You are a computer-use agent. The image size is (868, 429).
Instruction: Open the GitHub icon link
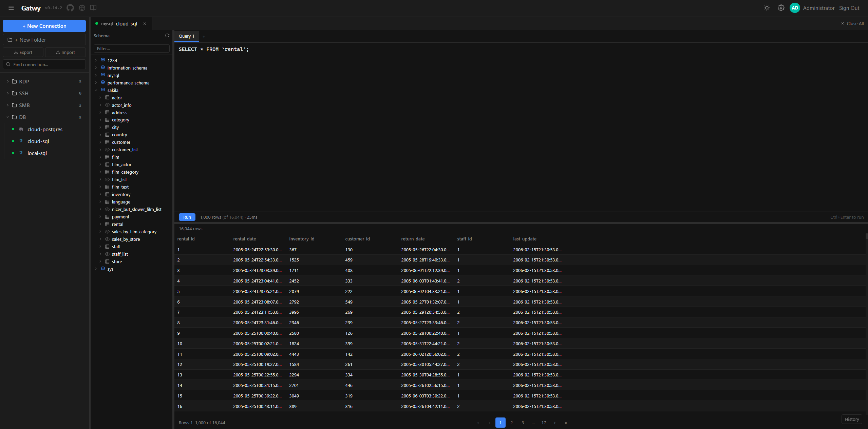(x=70, y=8)
